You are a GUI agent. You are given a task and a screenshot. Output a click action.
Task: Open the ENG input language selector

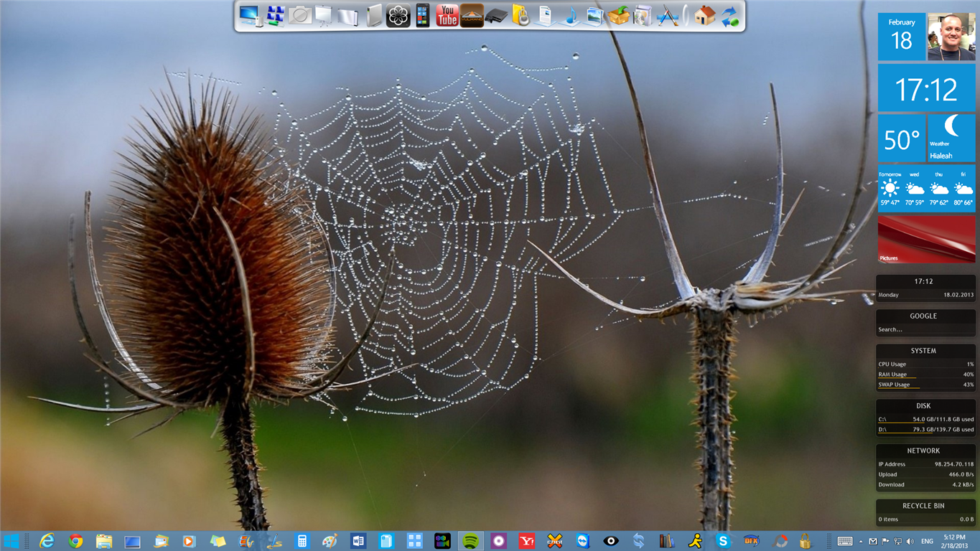pyautogui.click(x=927, y=541)
